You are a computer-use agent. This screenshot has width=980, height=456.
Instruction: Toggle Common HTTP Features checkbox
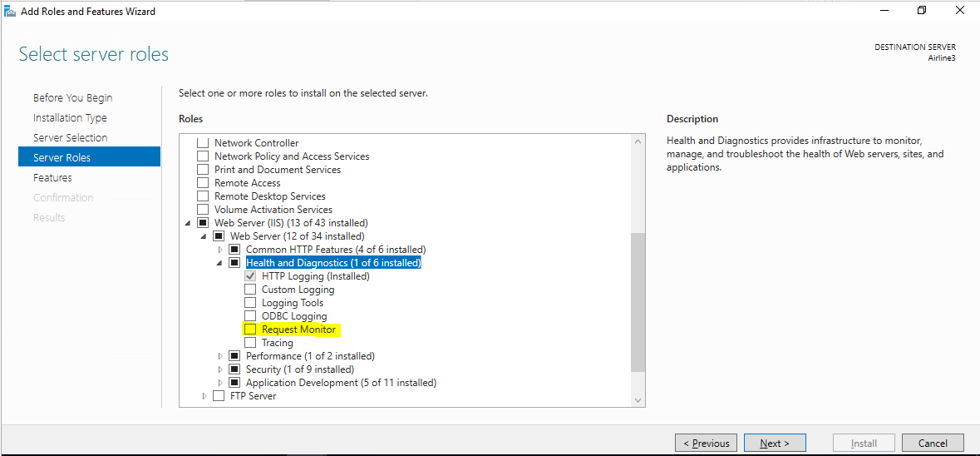tap(234, 250)
